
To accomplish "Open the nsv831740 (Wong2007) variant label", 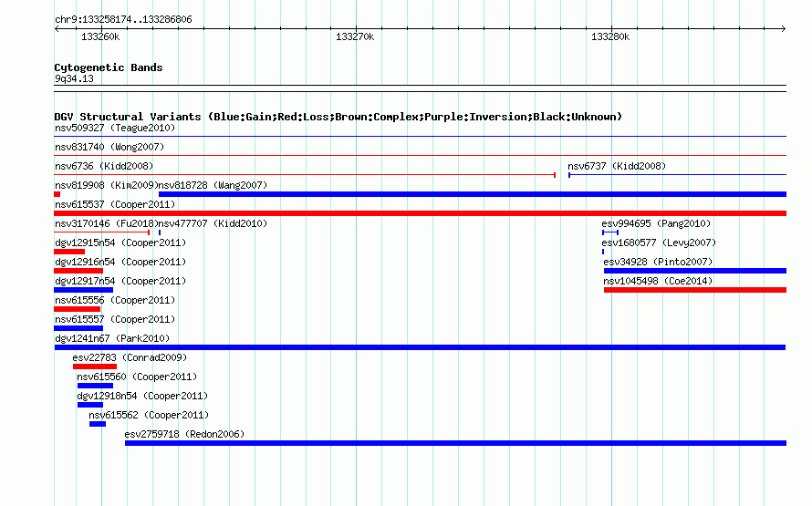I will 109,147.
